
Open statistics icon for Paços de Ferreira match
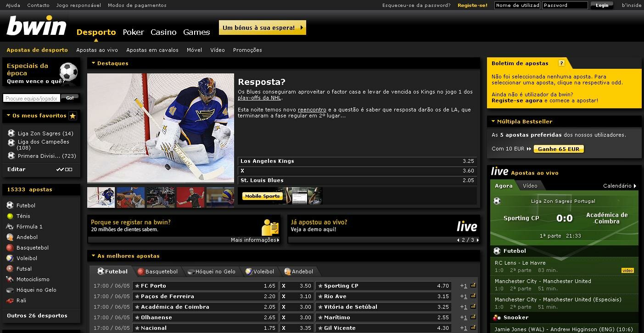pyautogui.click(x=473, y=296)
